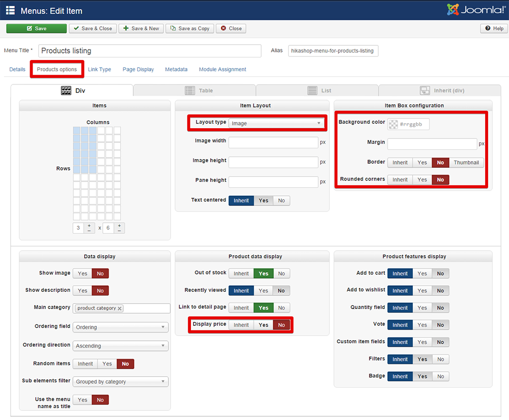Switch to the Link Type tab
This screenshot has width=509, height=420.
tap(99, 69)
